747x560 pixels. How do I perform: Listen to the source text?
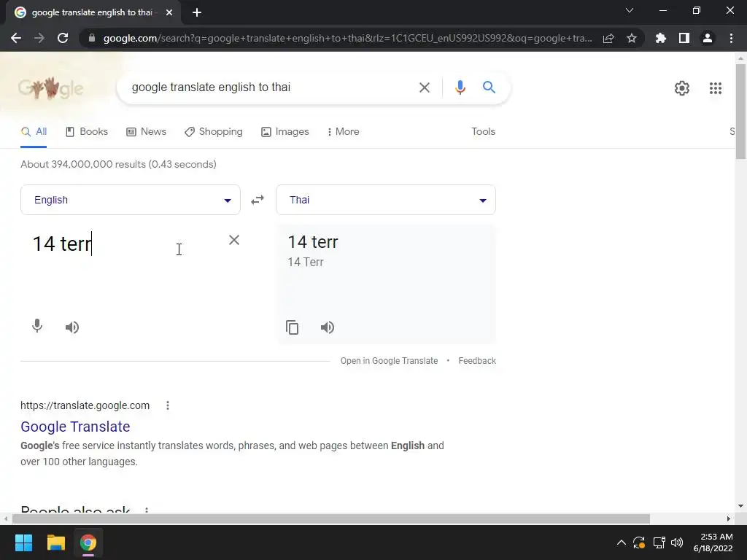(x=72, y=327)
